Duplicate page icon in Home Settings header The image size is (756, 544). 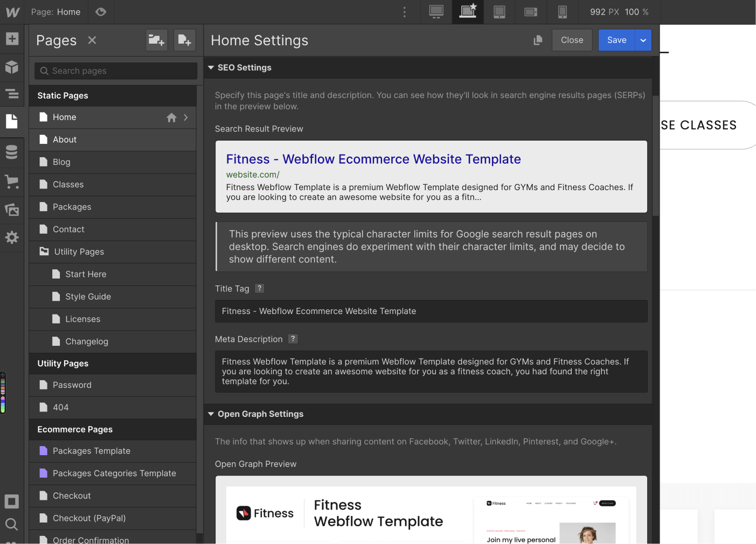[538, 40]
